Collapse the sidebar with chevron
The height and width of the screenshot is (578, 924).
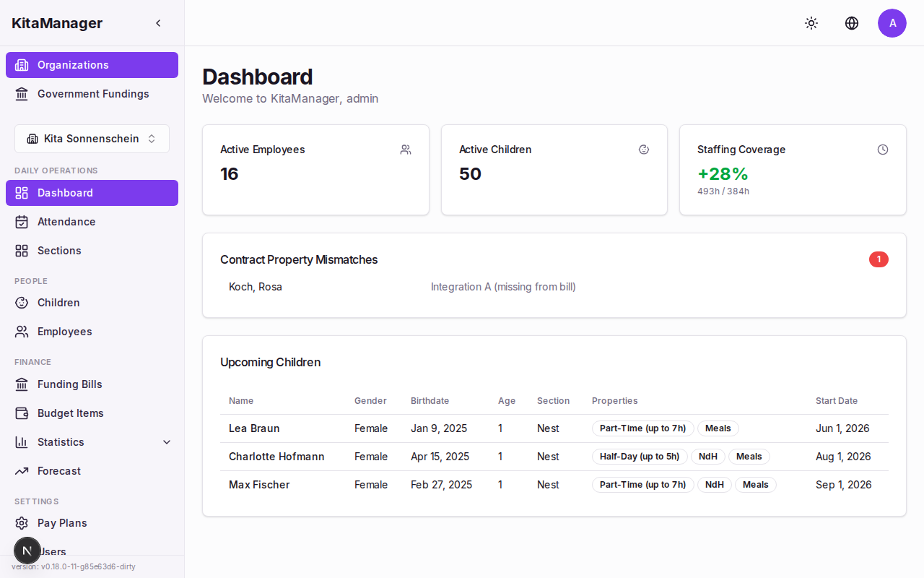pyautogui.click(x=158, y=22)
